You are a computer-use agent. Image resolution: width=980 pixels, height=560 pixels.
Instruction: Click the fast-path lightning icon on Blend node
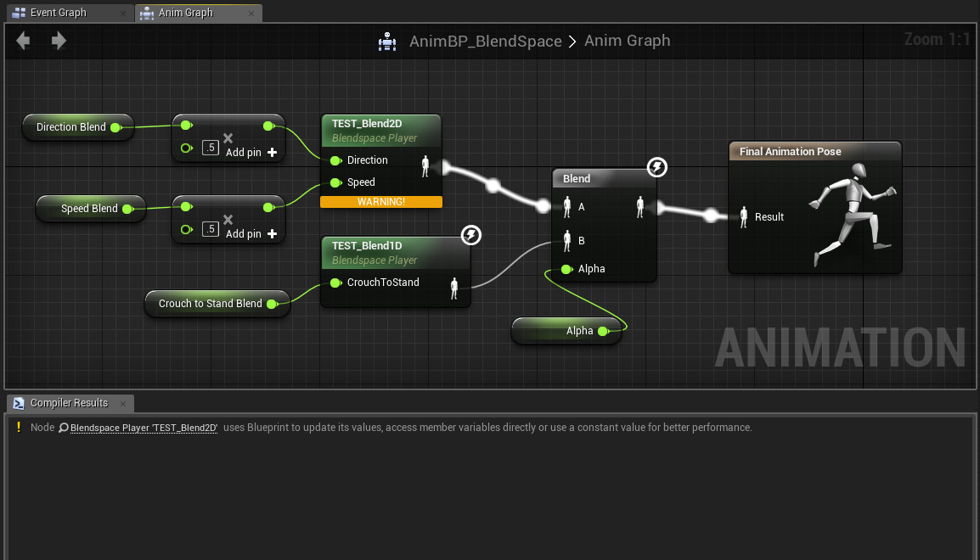click(x=657, y=167)
